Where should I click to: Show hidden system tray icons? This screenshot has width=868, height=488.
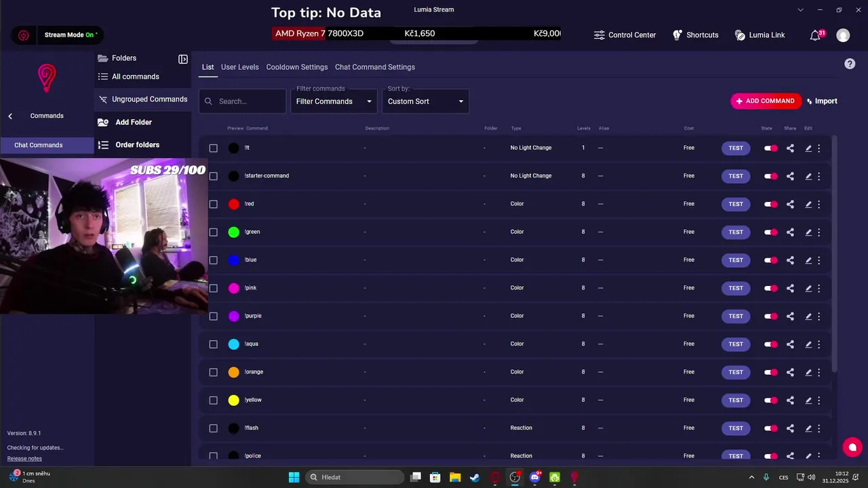pyautogui.click(x=751, y=477)
